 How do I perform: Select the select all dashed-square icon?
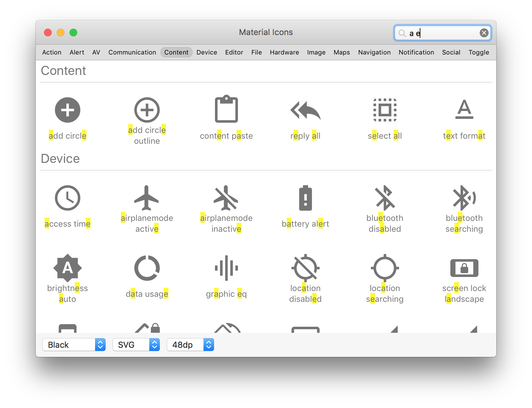[x=385, y=110]
